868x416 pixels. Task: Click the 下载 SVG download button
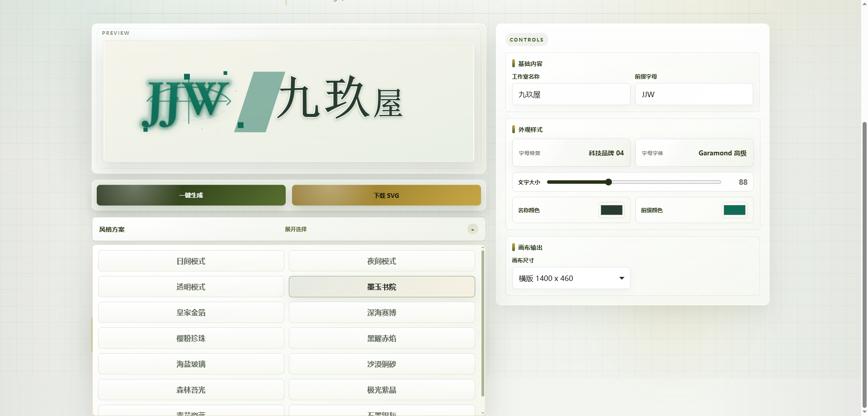(386, 195)
